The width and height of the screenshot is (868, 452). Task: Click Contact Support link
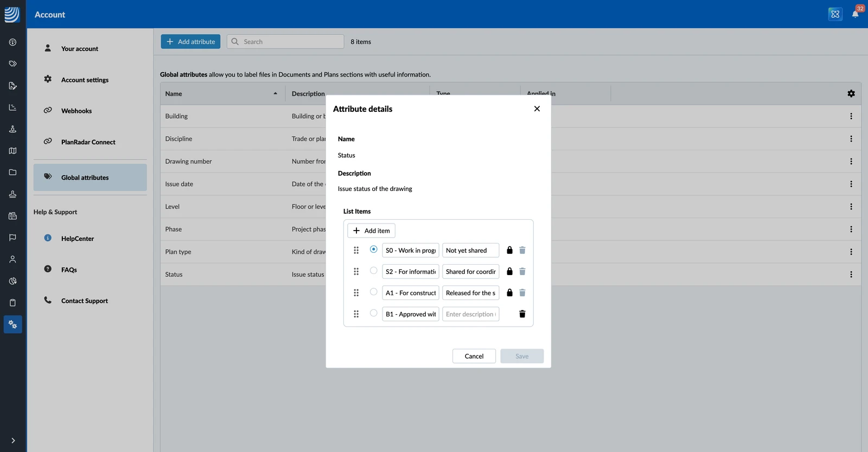coord(85,301)
